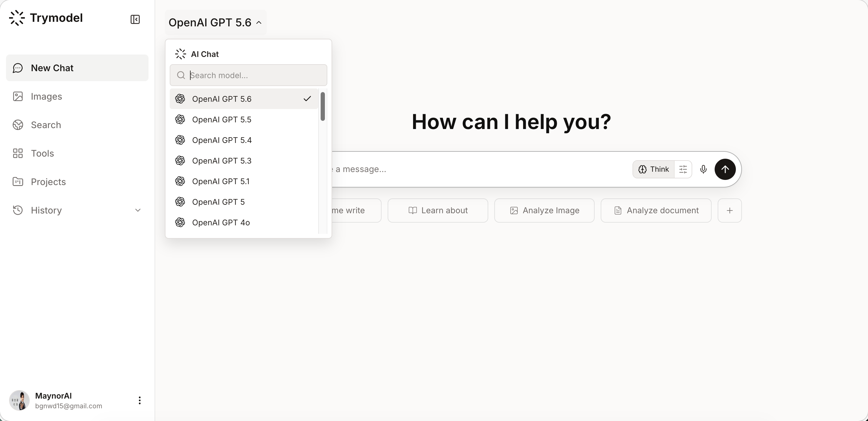Click the New Chat bubble icon
The height and width of the screenshot is (421, 868).
[x=18, y=68]
